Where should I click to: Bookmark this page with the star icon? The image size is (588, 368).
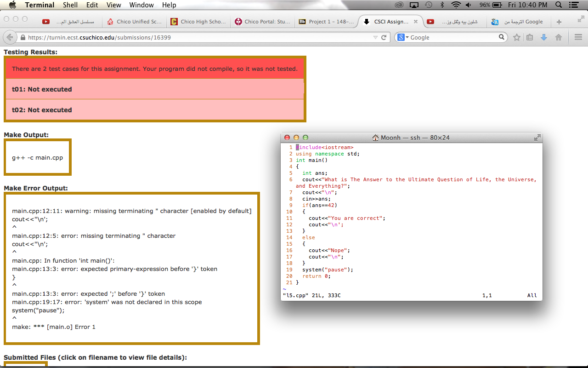(x=517, y=37)
